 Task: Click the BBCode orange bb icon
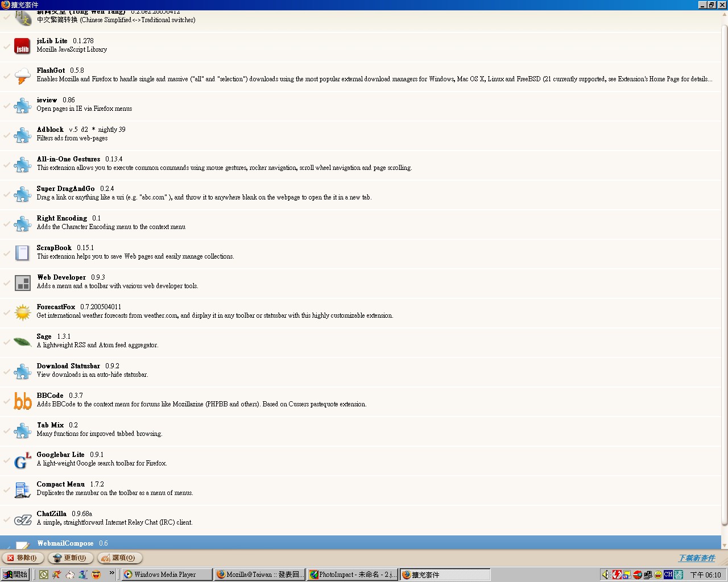[22, 401]
